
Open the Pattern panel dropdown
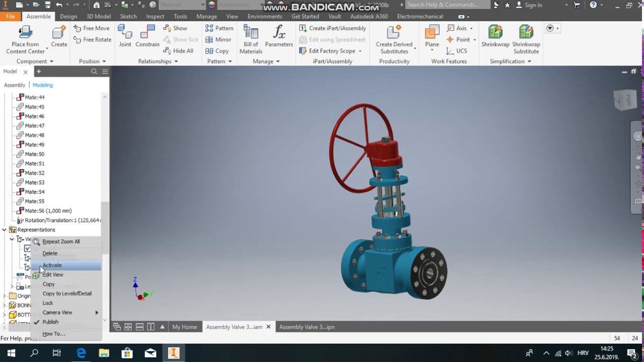coord(230,61)
